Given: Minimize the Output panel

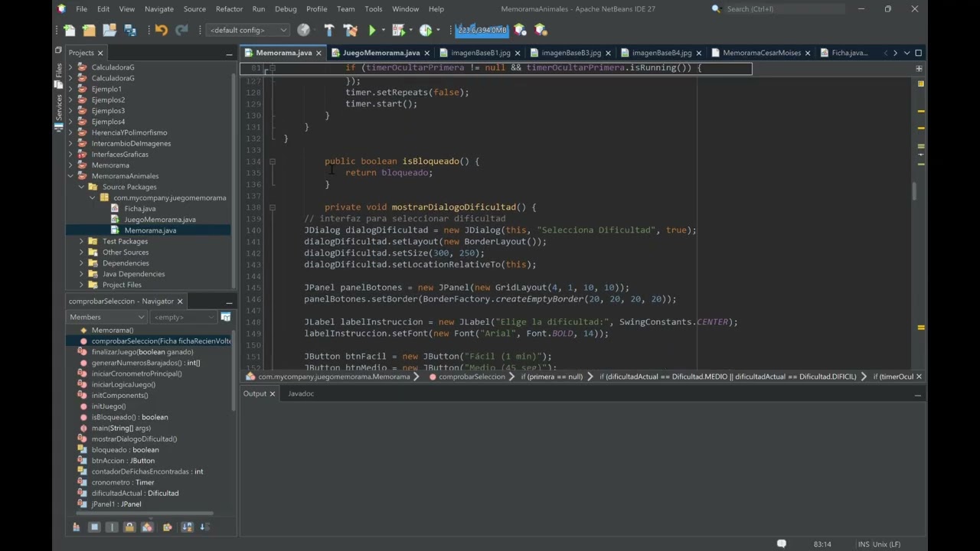Looking at the screenshot, I should click(917, 394).
